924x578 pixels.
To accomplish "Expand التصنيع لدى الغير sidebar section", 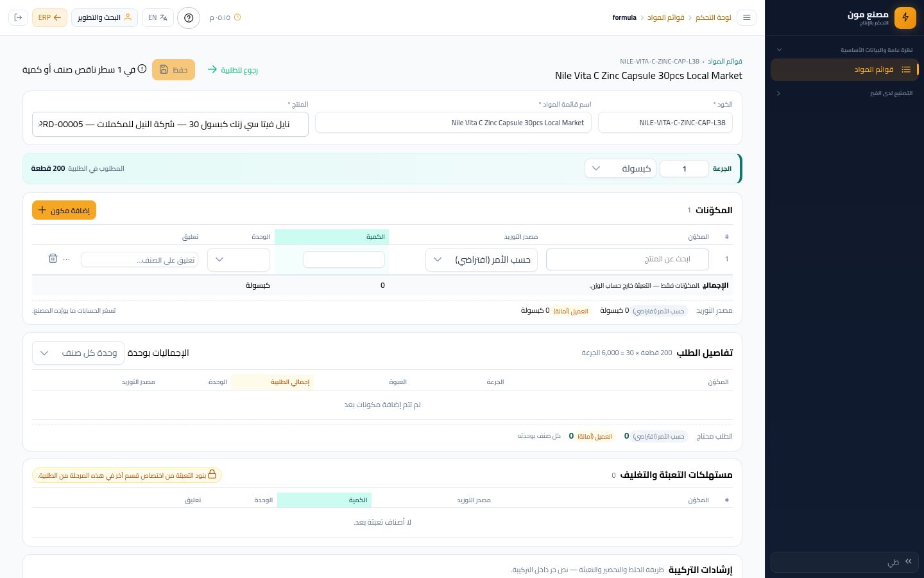I will (843, 93).
